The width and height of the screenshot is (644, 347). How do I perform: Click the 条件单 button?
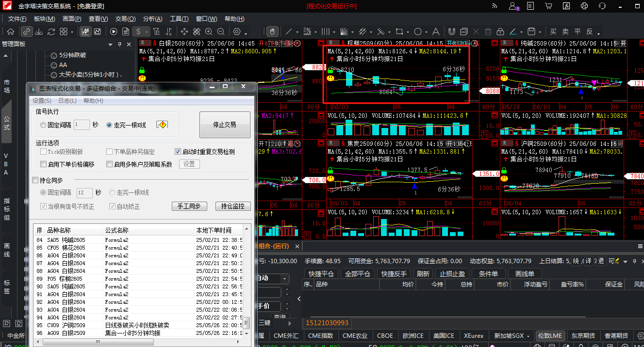[488, 274]
